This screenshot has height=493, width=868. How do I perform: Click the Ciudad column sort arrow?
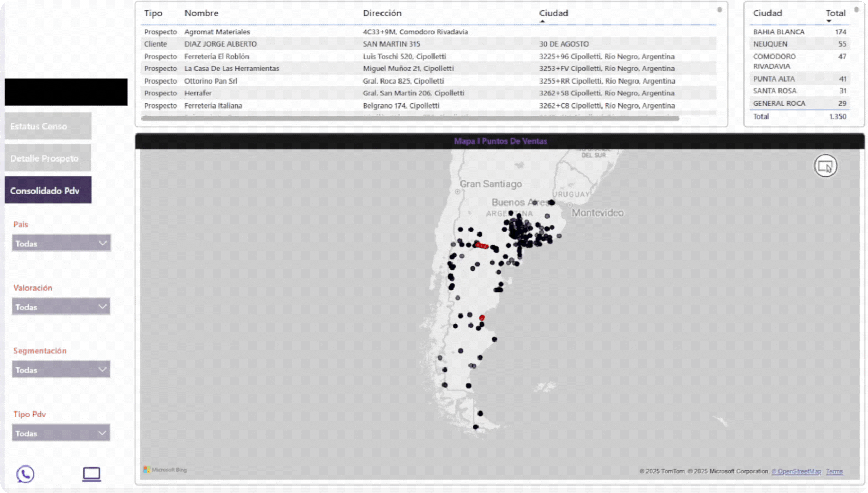point(542,21)
